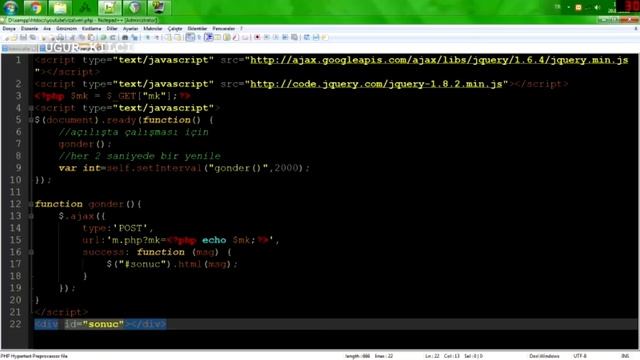Click the volume speaker tray icon

tap(597, 7)
